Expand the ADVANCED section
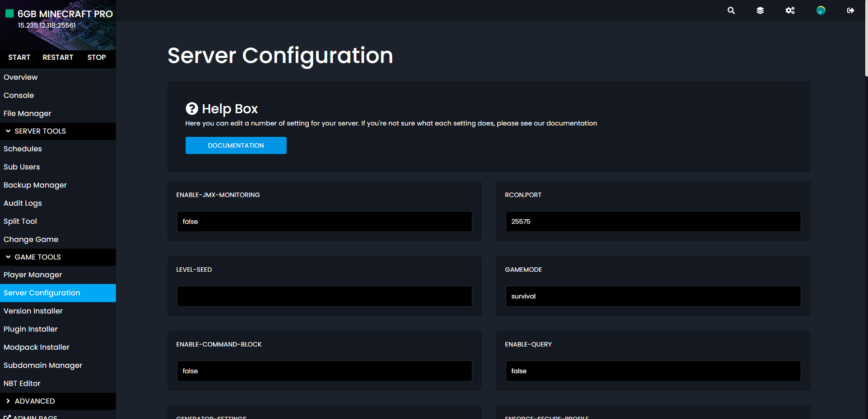Screen dimensions: 868x419 [x=58, y=401]
